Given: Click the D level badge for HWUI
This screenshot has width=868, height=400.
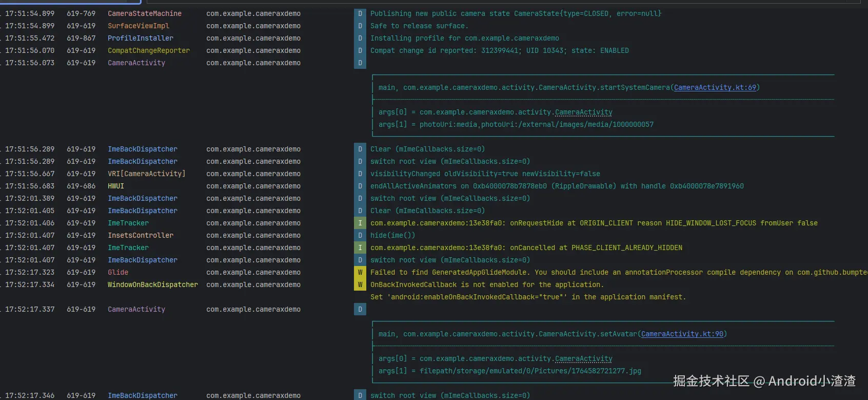Looking at the screenshot, I should [360, 186].
